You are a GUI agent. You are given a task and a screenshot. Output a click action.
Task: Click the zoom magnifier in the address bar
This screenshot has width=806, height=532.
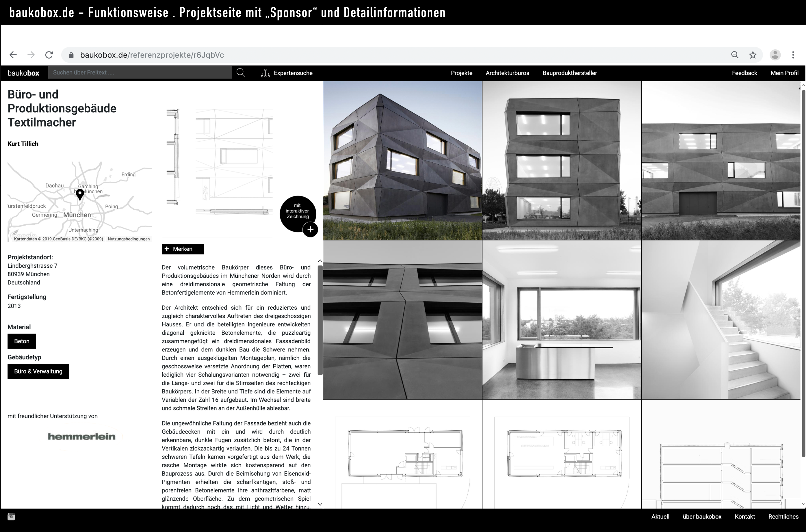tap(735, 55)
